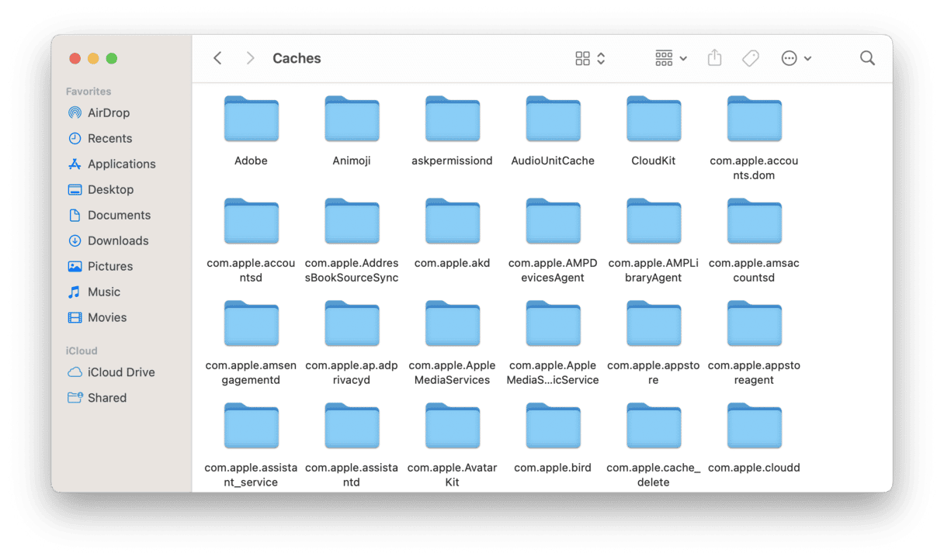Open the icon view switcher dropdown
Screen dimensions: 944x560
point(590,58)
